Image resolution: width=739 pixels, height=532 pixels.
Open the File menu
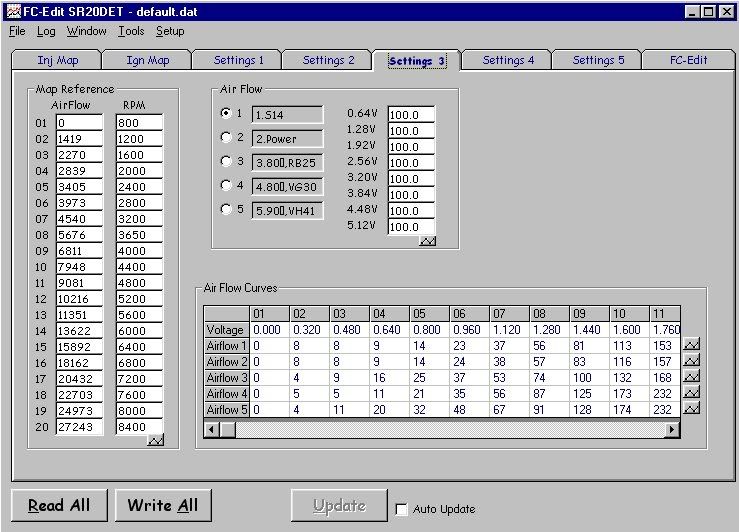click(x=17, y=31)
